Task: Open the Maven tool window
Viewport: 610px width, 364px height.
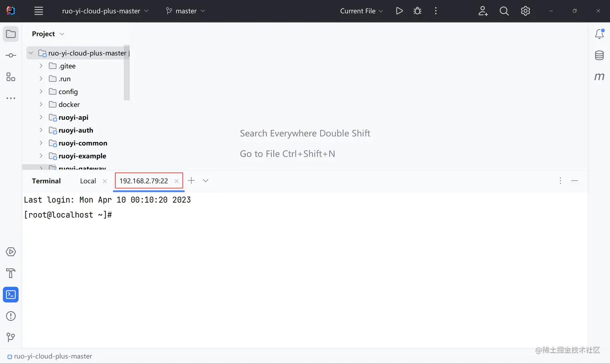Action: coord(600,77)
